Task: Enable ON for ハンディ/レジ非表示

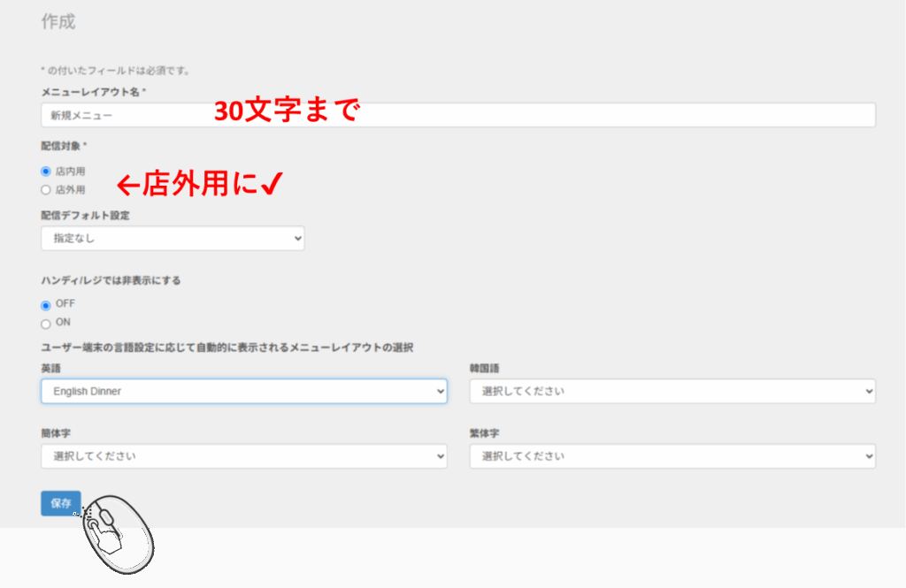Action: [x=46, y=324]
